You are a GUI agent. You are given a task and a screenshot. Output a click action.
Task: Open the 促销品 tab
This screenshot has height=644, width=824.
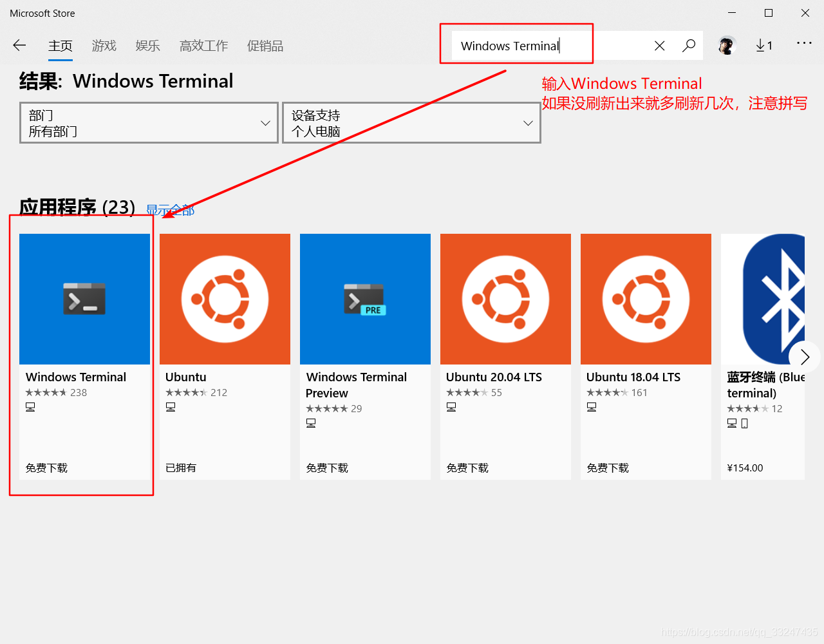265,46
